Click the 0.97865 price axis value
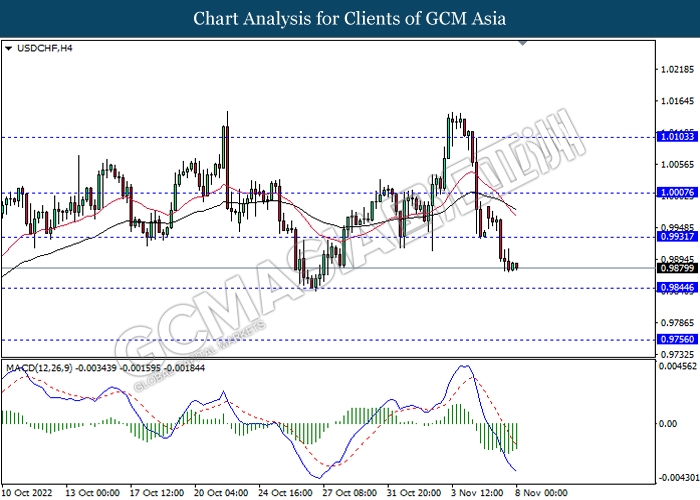700x500 pixels. coord(678,323)
